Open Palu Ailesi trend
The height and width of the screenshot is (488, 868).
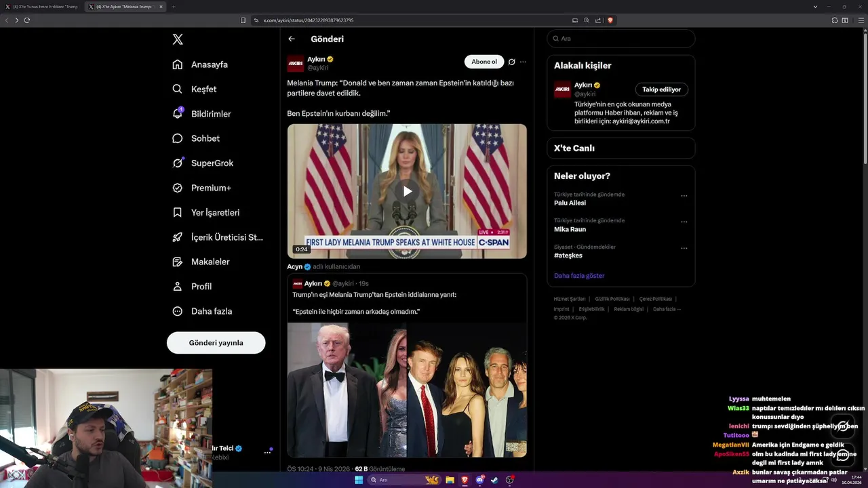570,203
